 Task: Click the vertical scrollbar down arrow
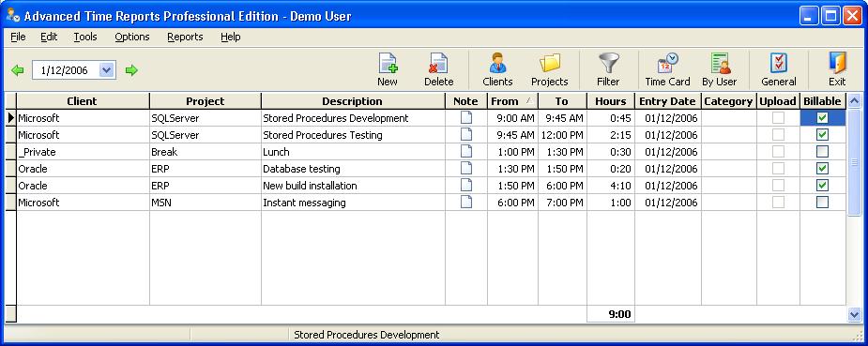[854, 314]
